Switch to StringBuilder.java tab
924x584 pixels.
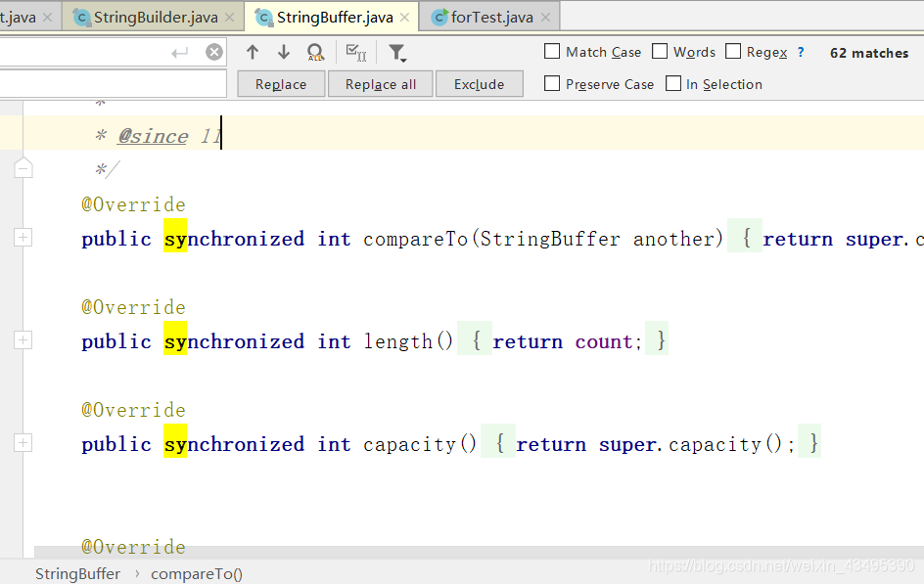pyautogui.click(x=156, y=18)
